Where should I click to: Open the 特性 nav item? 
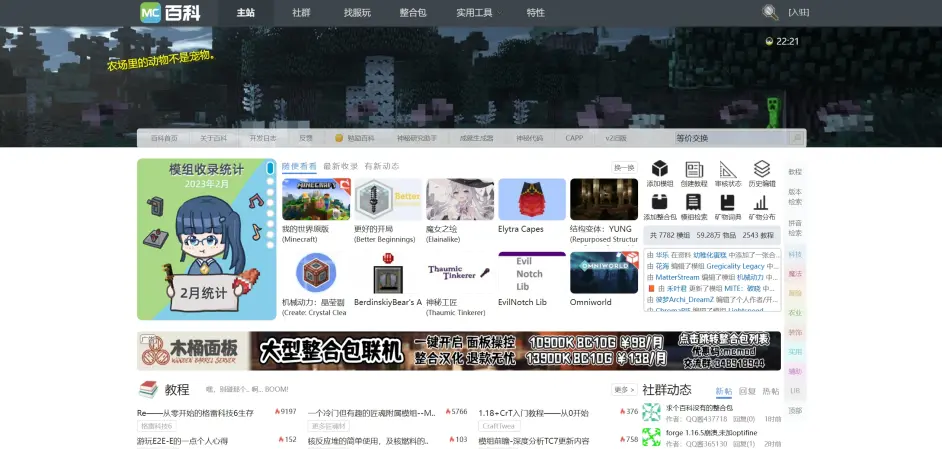point(535,13)
